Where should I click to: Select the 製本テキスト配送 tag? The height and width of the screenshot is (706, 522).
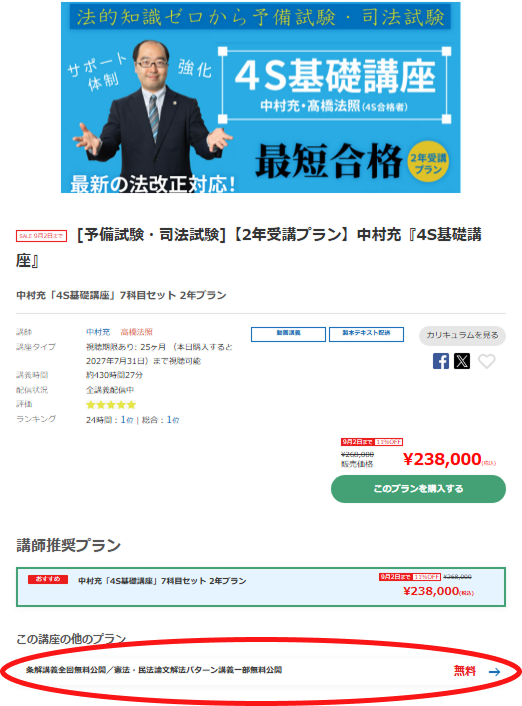point(366,334)
